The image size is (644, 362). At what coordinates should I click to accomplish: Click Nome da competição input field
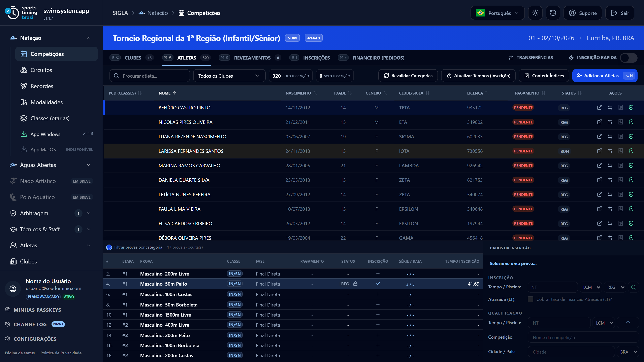point(583,337)
